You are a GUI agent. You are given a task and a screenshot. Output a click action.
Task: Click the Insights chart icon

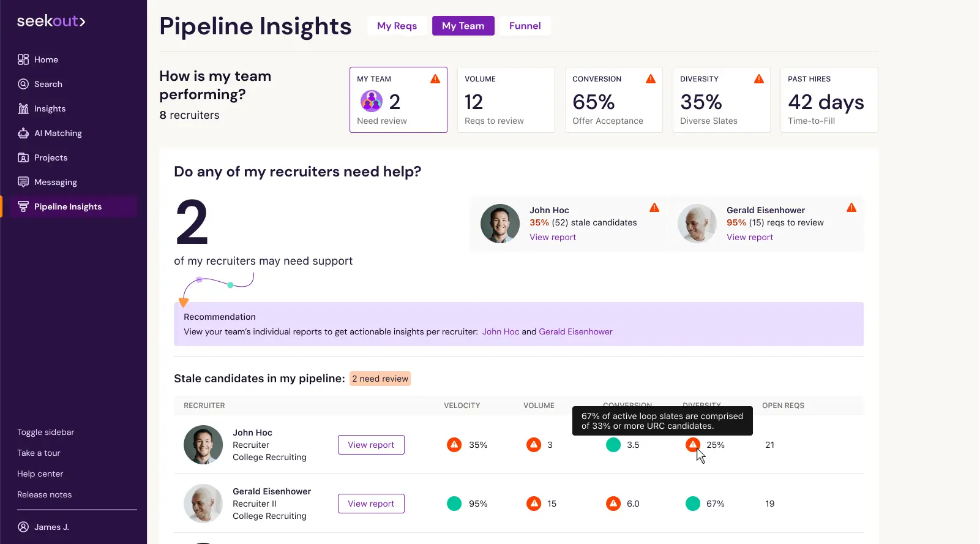(23, 108)
